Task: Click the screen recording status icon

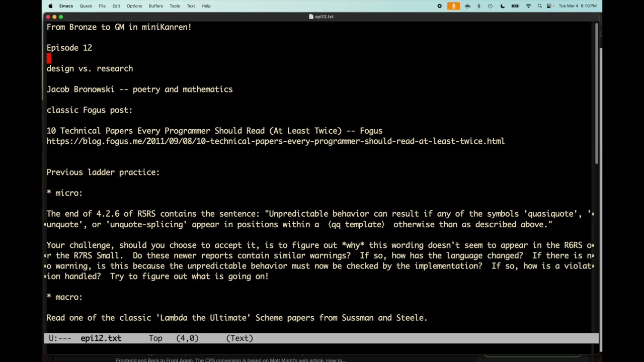Action: [439, 6]
